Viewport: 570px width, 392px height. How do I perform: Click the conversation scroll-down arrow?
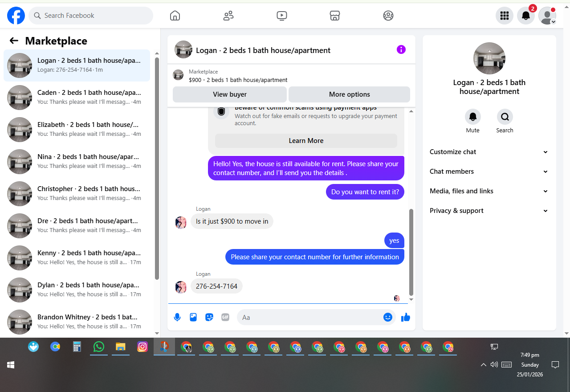pyautogui.click(x=411, y=300)
